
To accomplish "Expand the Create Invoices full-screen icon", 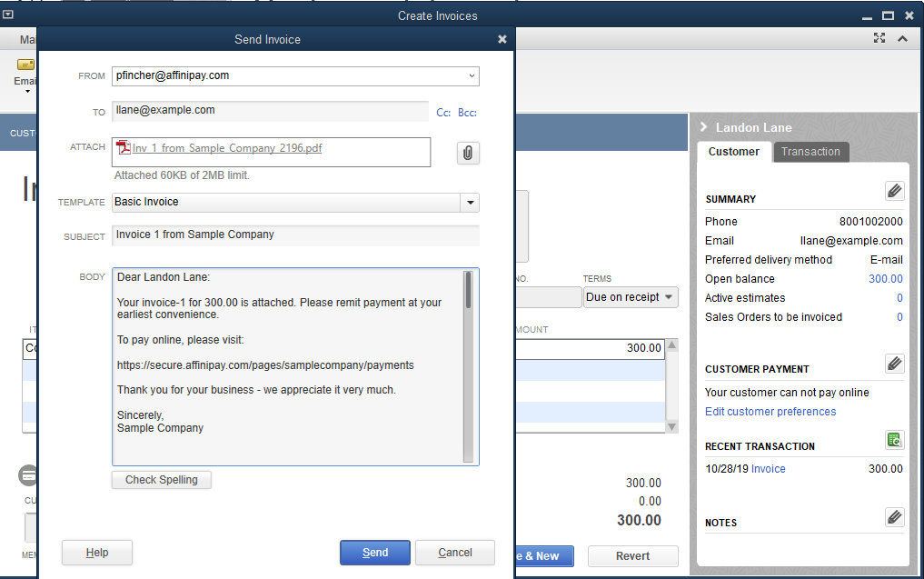I will pyautogui.click(x=879, y=38).
